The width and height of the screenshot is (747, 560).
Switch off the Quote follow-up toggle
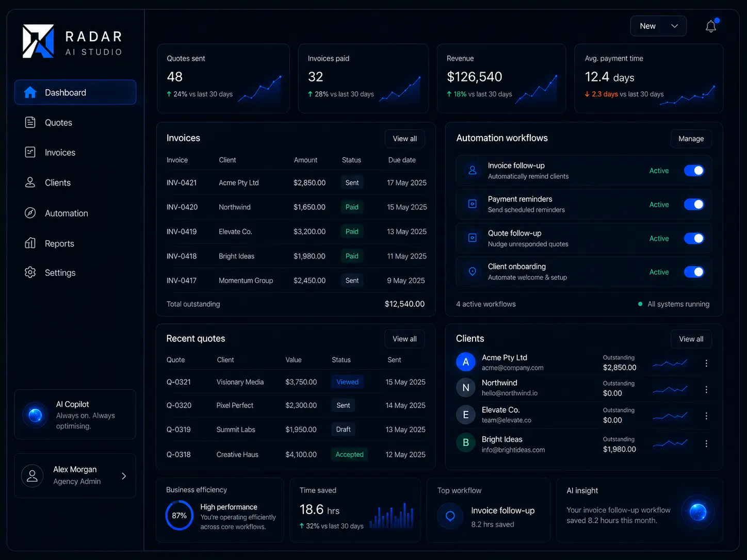click(694, 238)
